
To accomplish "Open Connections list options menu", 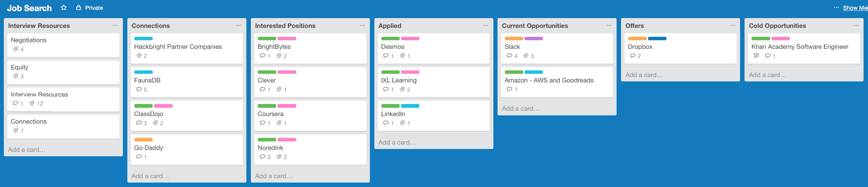I will coord(239,26).
